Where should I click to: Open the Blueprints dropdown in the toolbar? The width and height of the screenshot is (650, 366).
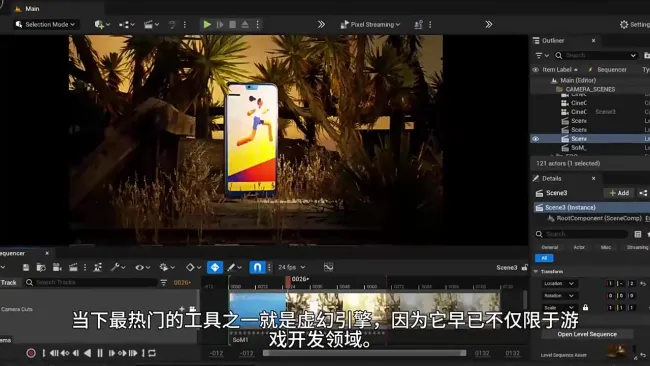(126, 24)
